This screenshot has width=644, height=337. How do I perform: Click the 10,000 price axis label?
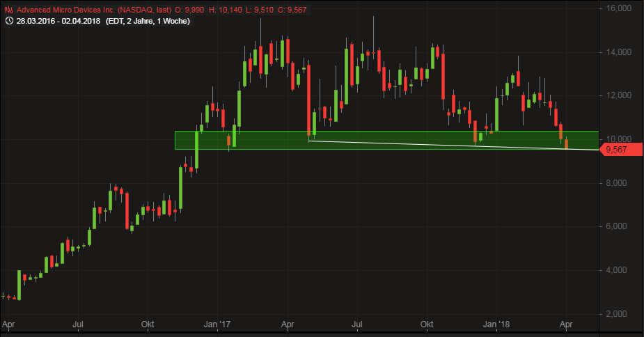618,139
